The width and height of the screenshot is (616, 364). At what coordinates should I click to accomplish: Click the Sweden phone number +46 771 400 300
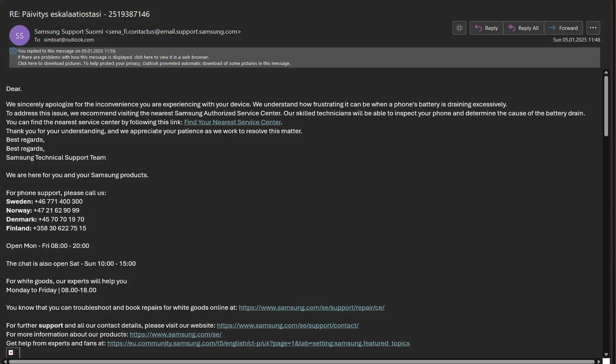pyautogui.click(x=58, y=201)
